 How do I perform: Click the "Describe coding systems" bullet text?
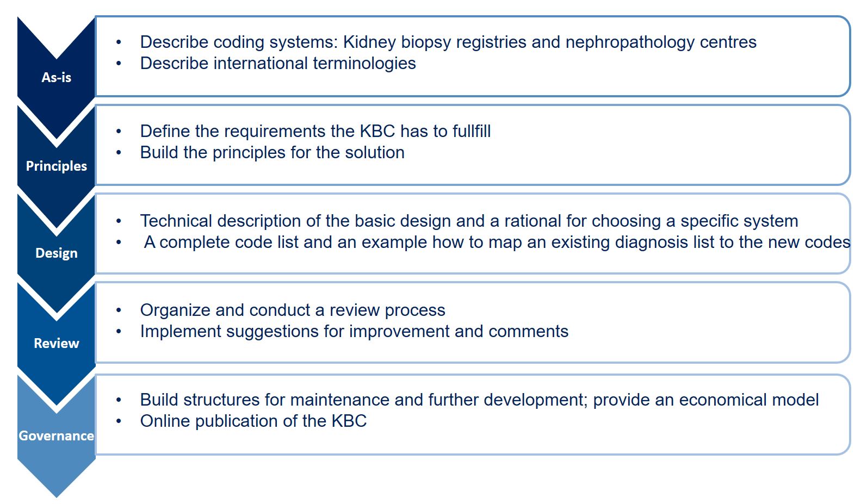448,42
